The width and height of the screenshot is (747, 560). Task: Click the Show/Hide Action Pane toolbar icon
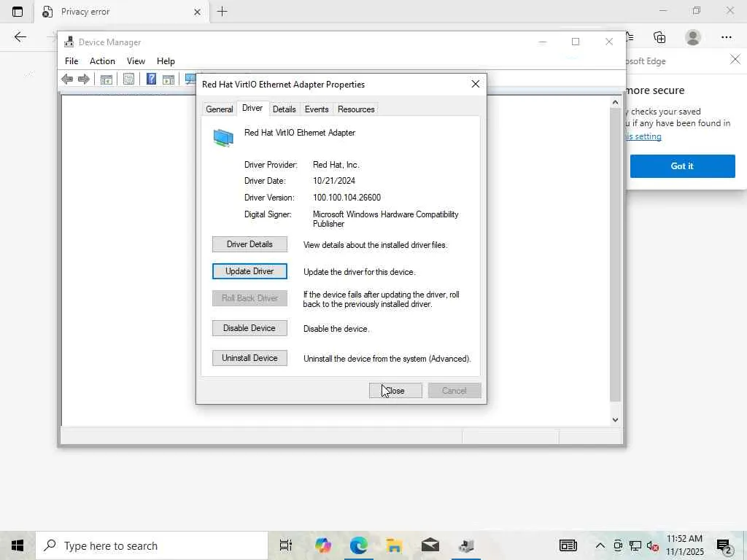pyautogui.click(x=169, y=79)
